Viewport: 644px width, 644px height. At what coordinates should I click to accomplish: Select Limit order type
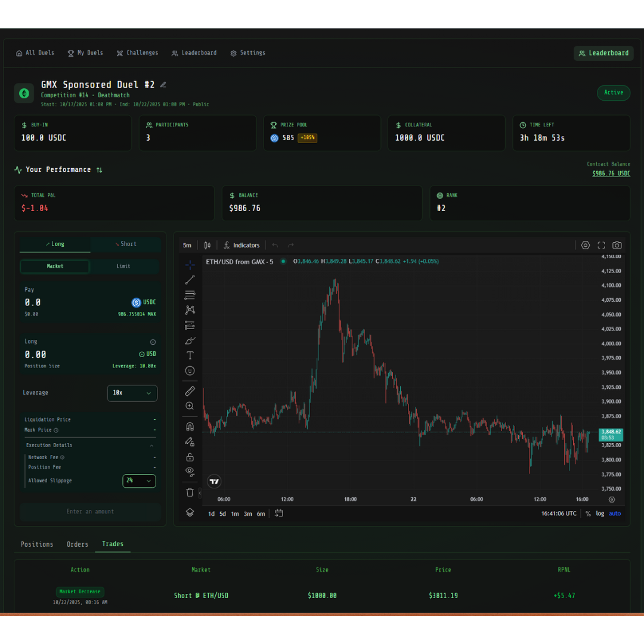tap(123, 266)
